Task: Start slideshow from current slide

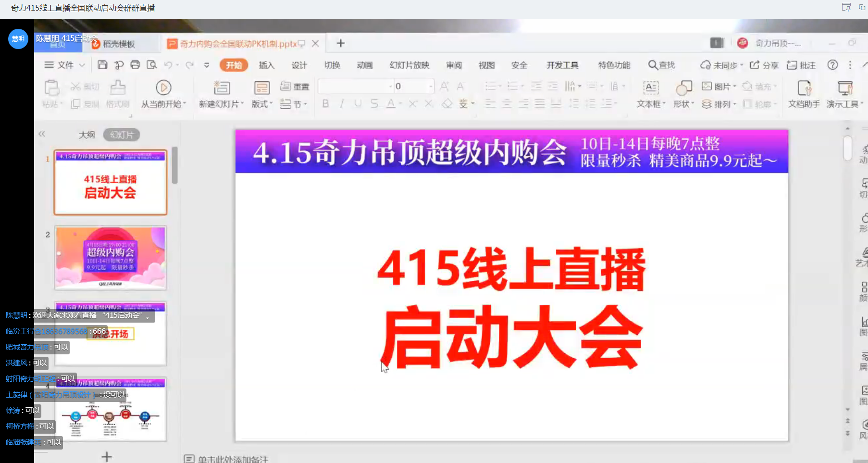Action: tap(163, 94)
